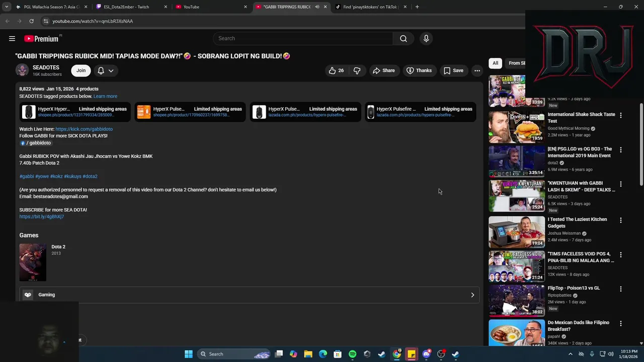
Task: Open the bit.ly subscribe link
Action: point(42,217)
